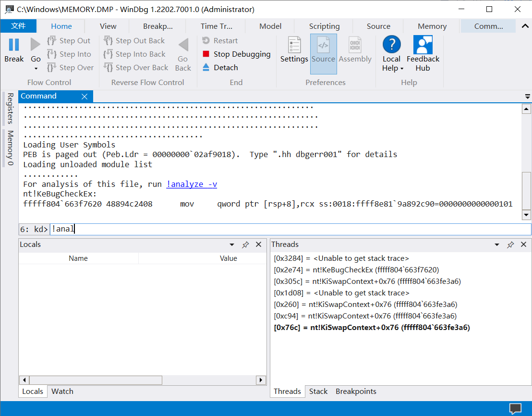
Task: Switch to the View ribbon tab
Action: pyautogui.click(x=108, y=26)
